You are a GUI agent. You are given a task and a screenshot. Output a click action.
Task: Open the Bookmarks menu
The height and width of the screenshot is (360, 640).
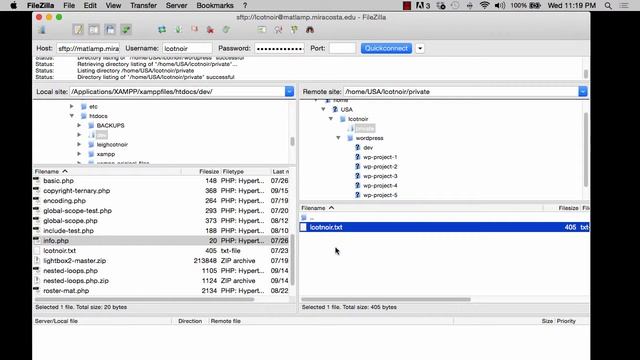pos(215,5)
